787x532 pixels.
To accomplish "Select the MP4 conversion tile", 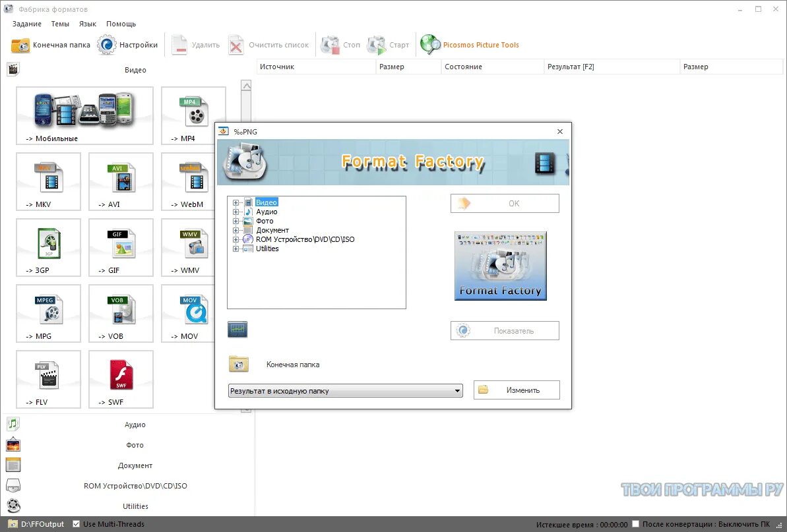I will (x=193, y=115).
